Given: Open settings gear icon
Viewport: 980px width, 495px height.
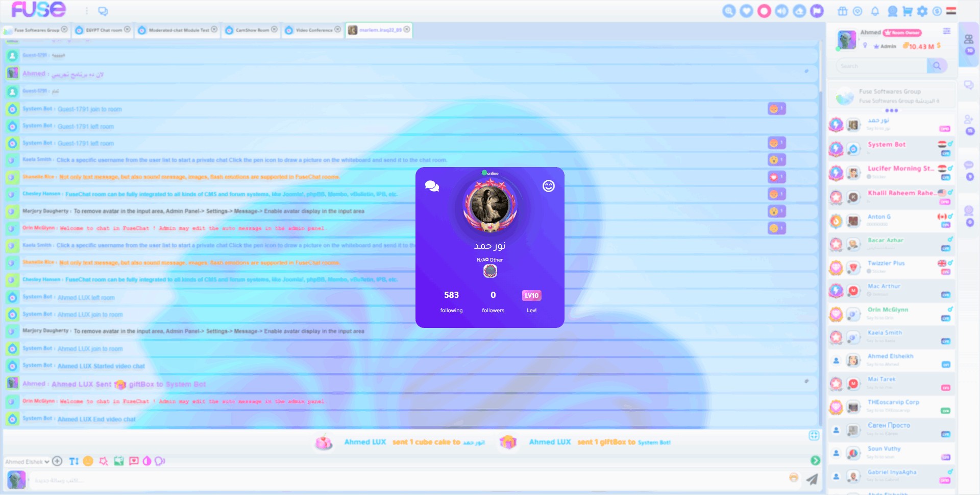Looking at the screenshot, I should click(922, 11).
